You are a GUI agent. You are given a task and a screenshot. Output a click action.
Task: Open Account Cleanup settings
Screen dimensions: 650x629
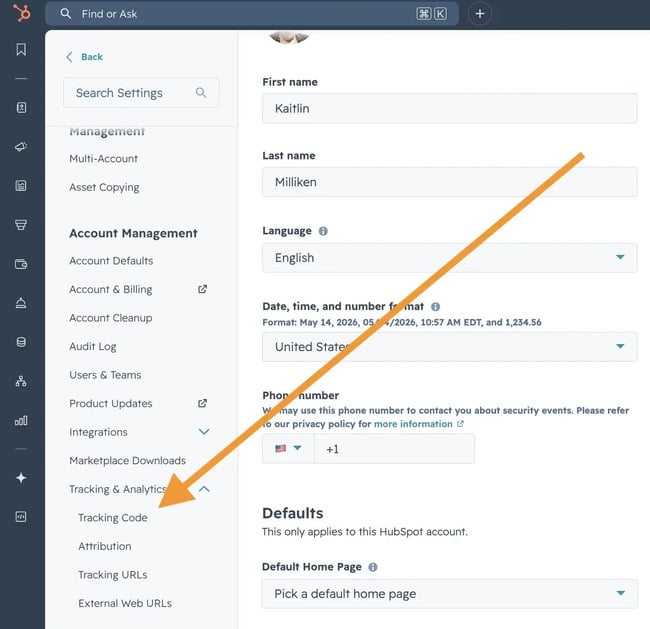click(111, 318)
